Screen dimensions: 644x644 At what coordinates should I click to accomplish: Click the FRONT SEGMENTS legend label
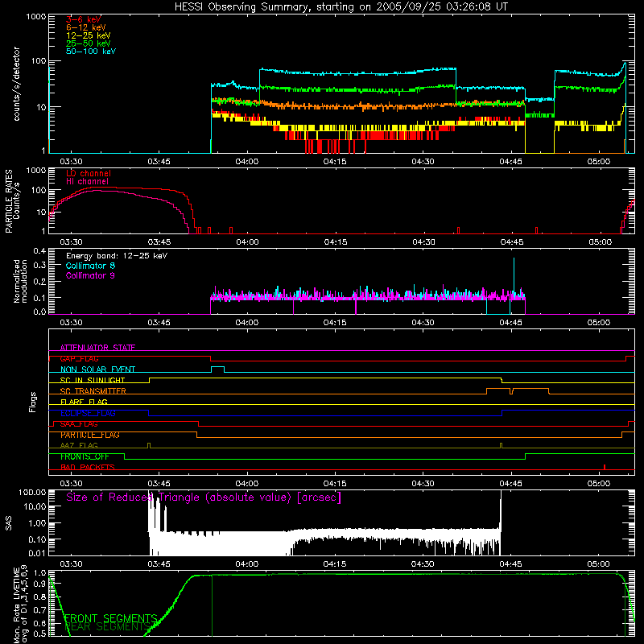[x=111, y=618]
